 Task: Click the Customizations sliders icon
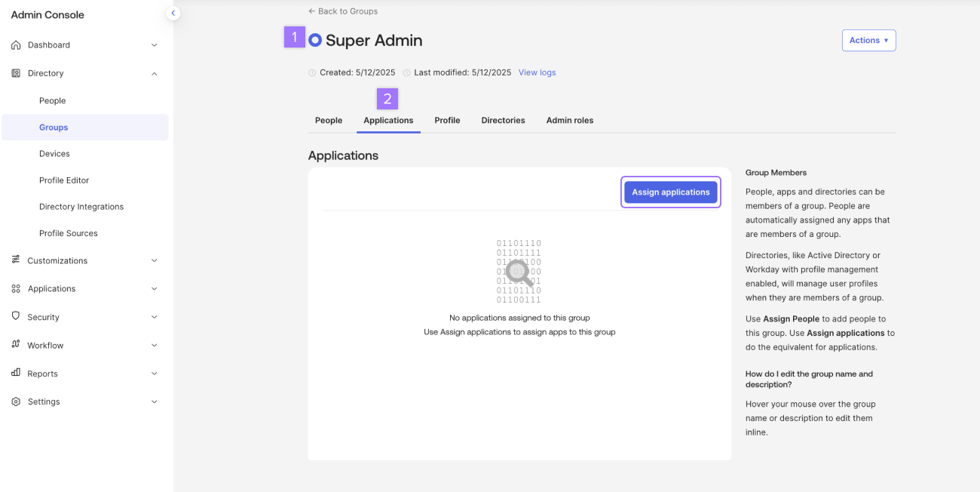16,260
